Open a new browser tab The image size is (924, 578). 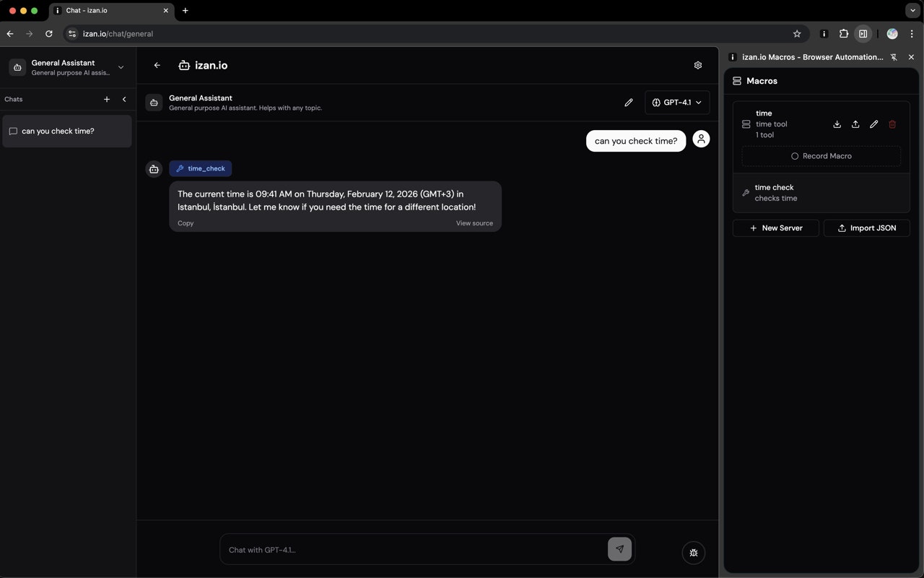point(186,11)
